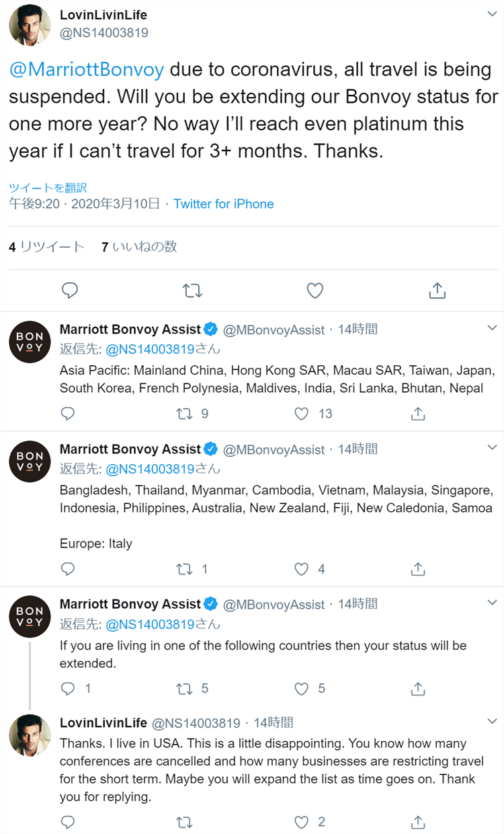This screenshot has width=504, height=834.
Task: Retweet the Asia Pacific countries reply
Action: 185,414
